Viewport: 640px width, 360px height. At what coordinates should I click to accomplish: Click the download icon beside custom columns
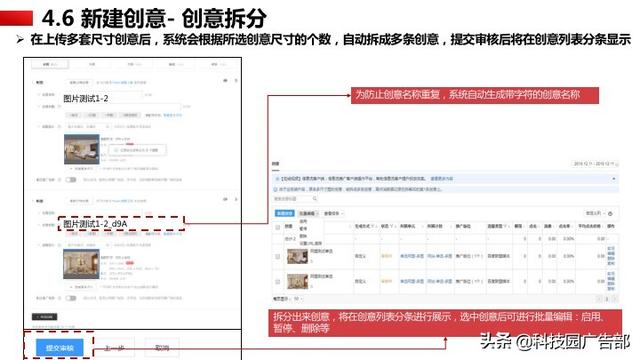click(x=610, y=213)
